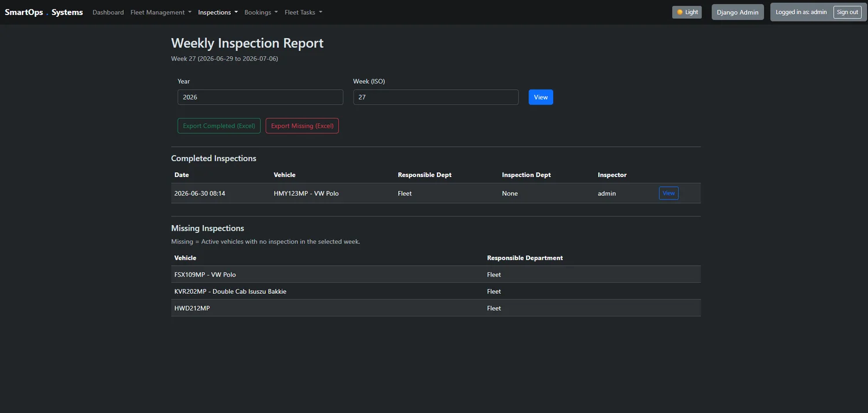
Task: Click the Missing Inspections section heading
Action: (x=208, y=228)
